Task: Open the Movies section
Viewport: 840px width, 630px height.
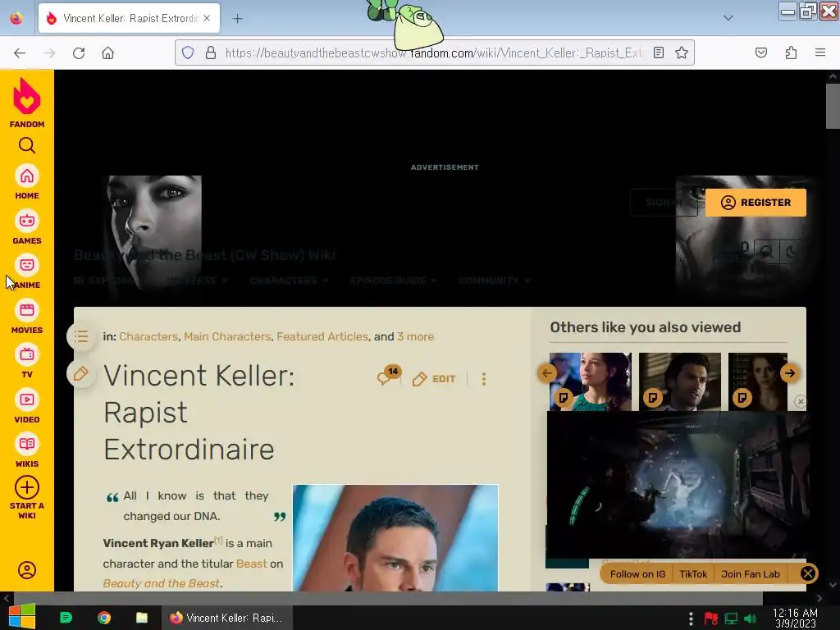Action: (27, 317)
